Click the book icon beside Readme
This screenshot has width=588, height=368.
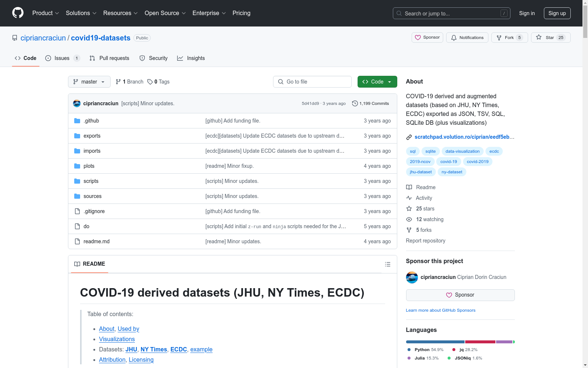(x=409, y=187)
